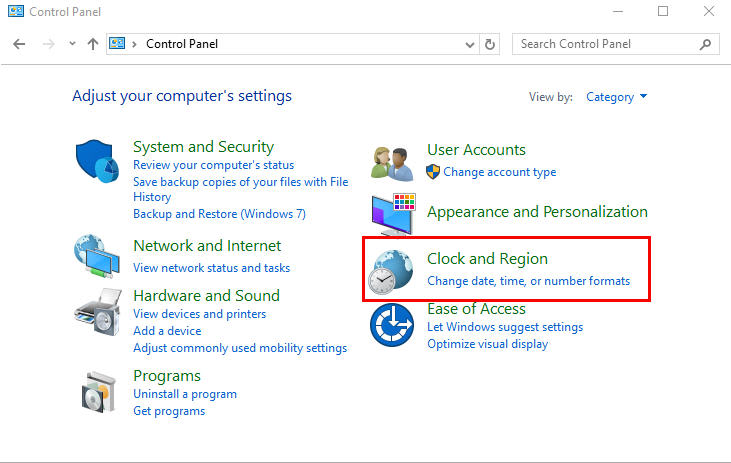Image resolution: width=731 pixels, height=463 pixels.
Task: Minimize the Control Panel window
Action: click(x=618, y=11)
